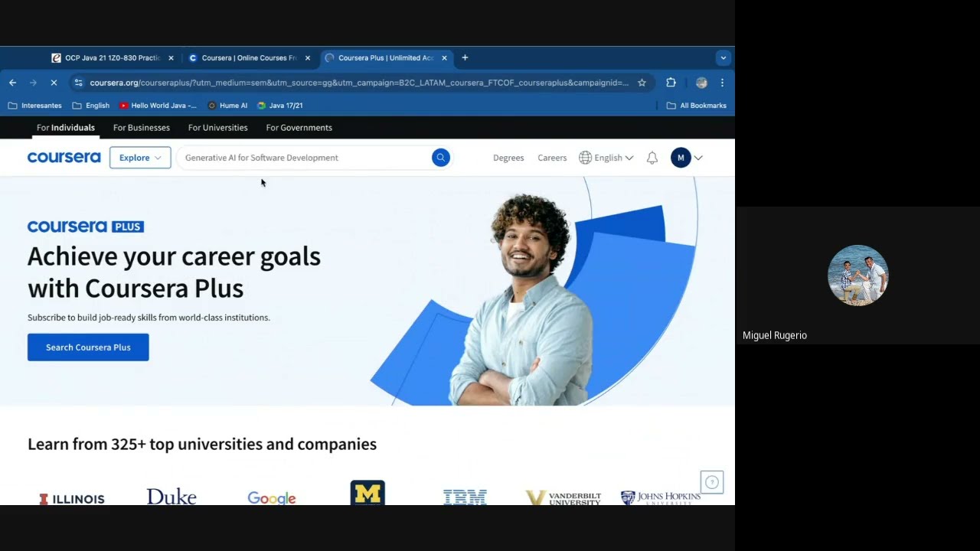Screen dimensions: 980x551
Task: Open the notifications bell
Action: [x=652, y=158]
